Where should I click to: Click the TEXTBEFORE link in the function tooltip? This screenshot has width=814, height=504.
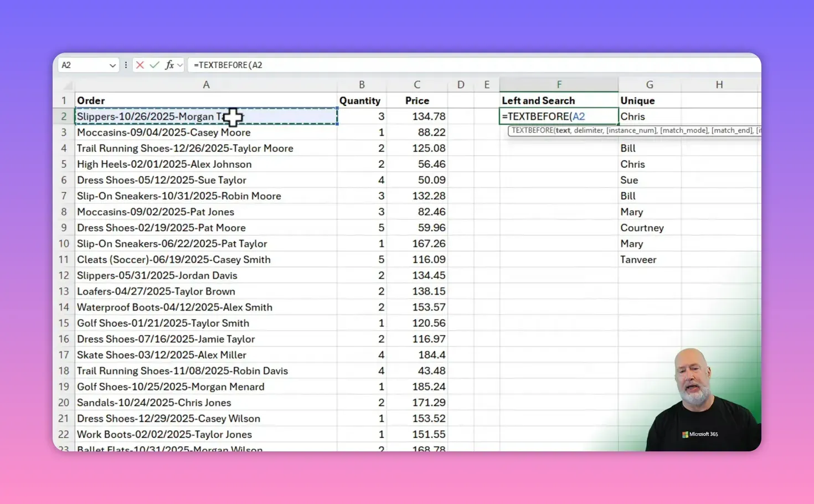pos(532,130)
